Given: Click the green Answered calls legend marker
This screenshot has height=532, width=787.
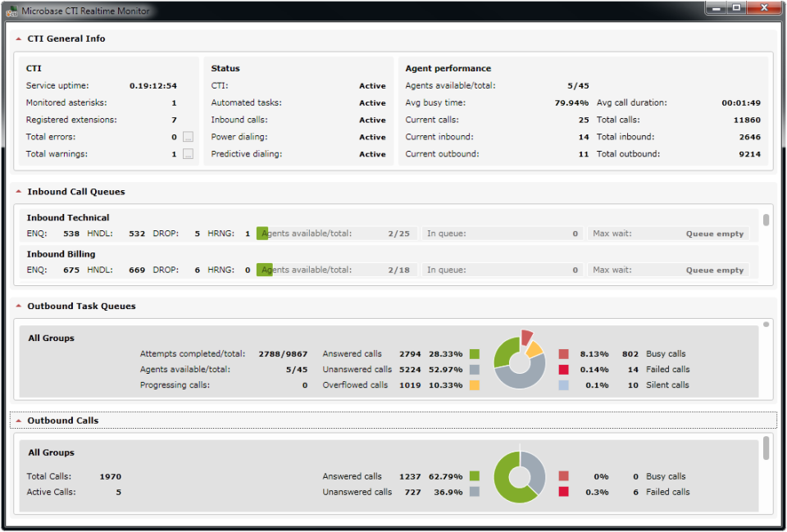Looking at the screenshot, I should [474, 353].
